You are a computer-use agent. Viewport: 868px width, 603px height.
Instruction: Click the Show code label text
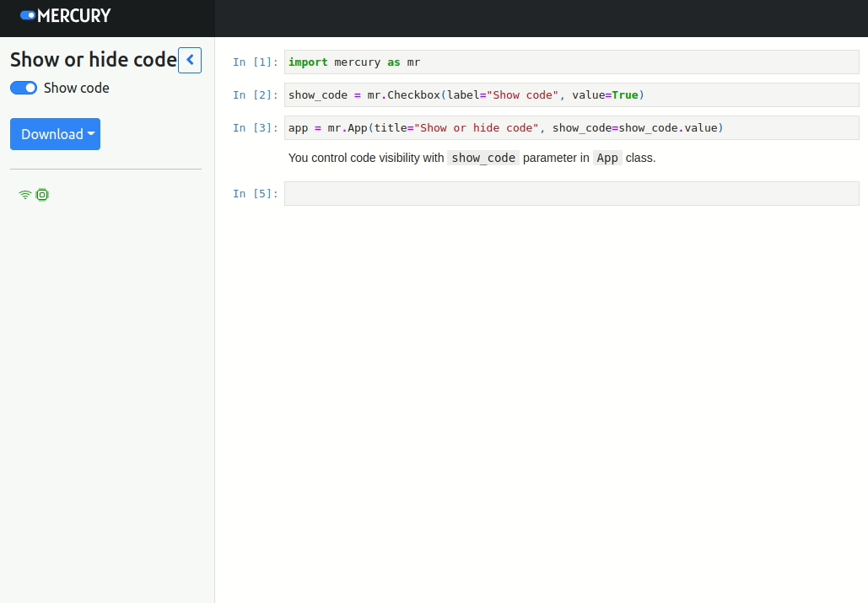tap(76, 88)
